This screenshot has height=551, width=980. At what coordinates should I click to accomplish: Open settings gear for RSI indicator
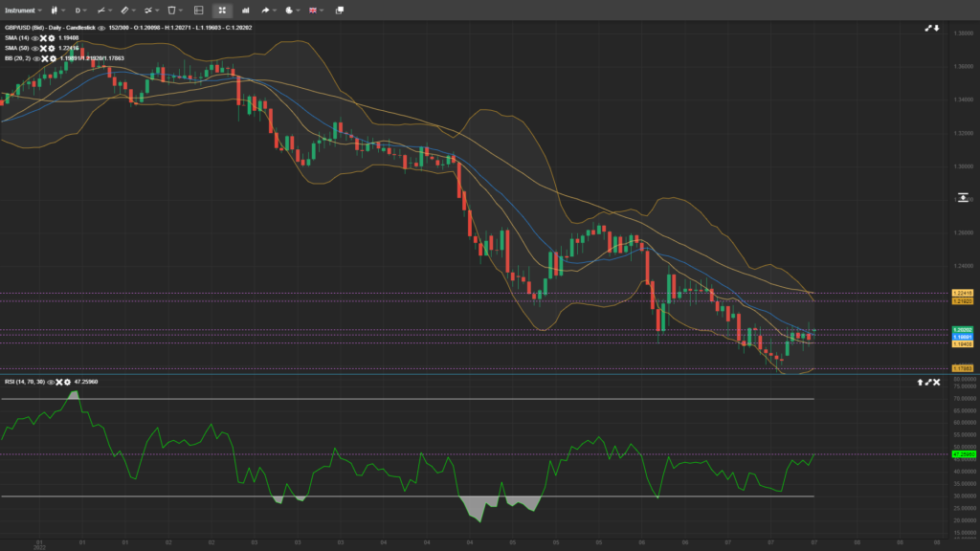tap(68, 382)
